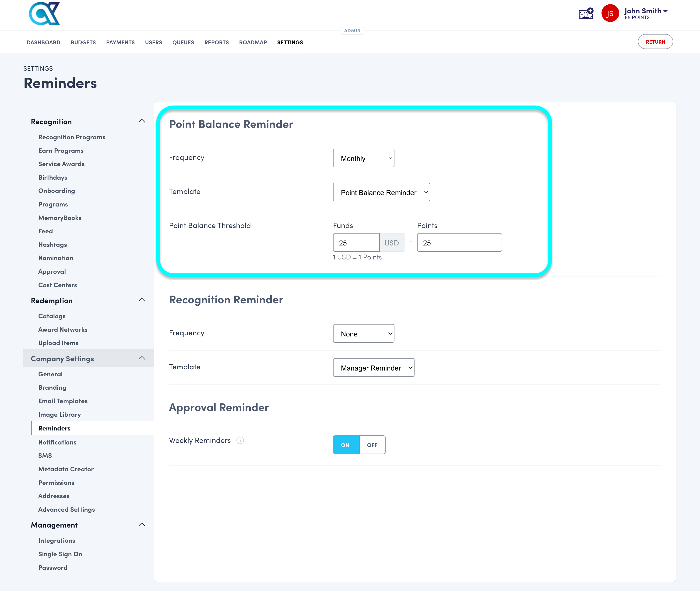
Task: Click the company logo icon
Action: coord(45,14)
